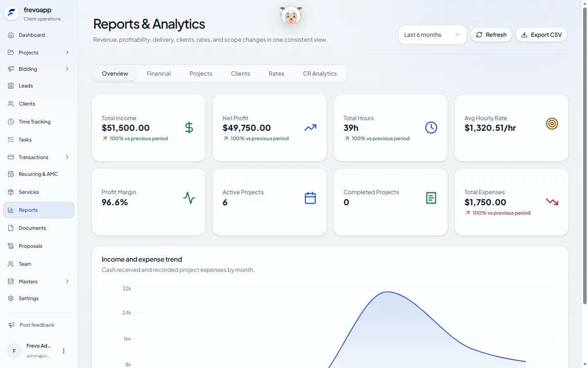Open the Time Tracking page

click(39, 122)
